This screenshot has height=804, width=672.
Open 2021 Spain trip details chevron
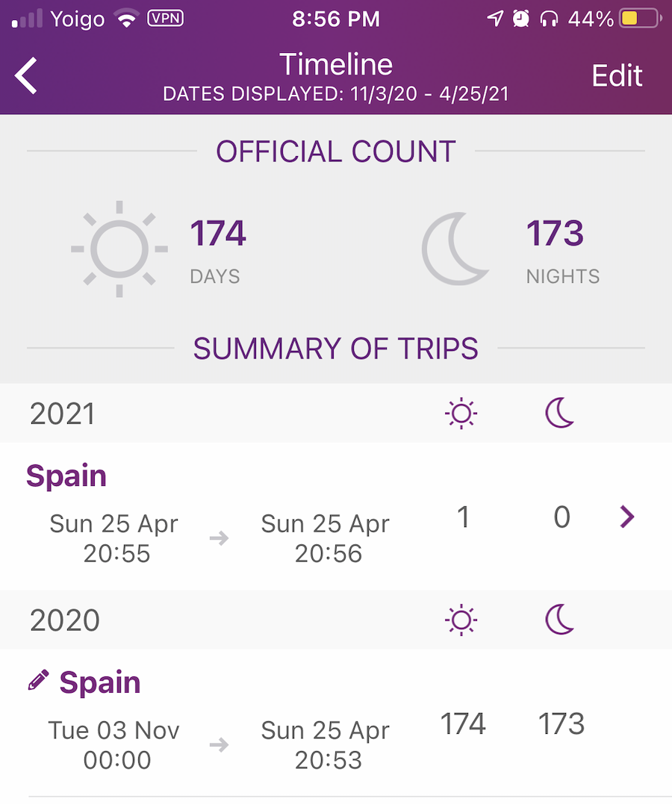click(627, 517)
